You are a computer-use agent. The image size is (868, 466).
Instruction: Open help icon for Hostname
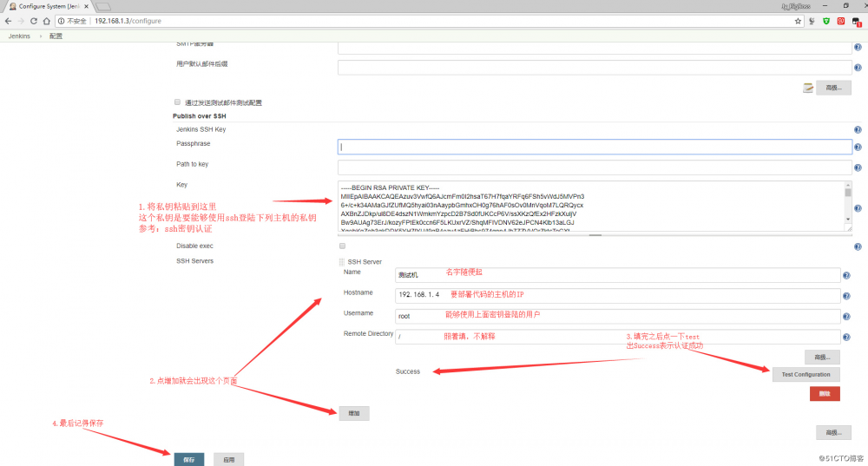tap(846, 296)
